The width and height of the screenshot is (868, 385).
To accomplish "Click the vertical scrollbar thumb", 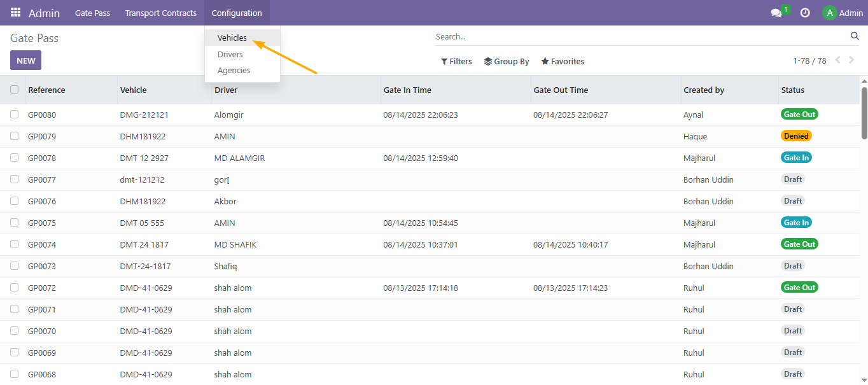I will pos(864,113).
